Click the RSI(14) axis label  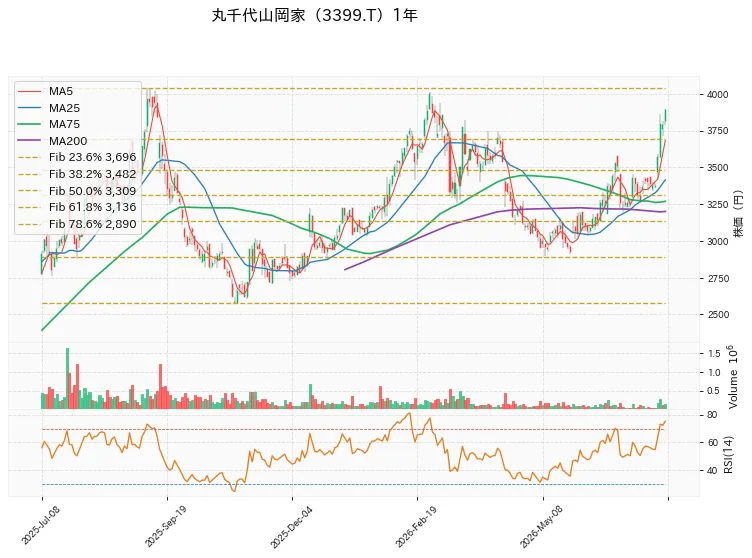pyautogui.click(x=728, y=454)
